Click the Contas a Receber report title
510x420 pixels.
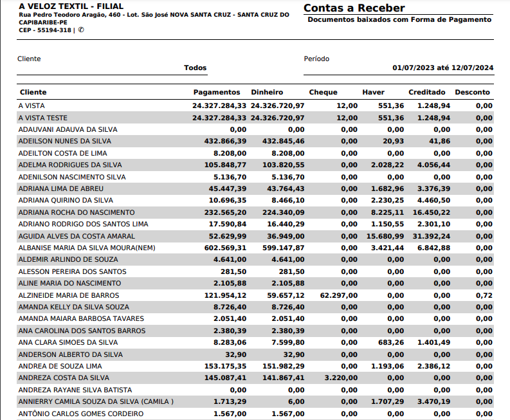click(354, 8)
